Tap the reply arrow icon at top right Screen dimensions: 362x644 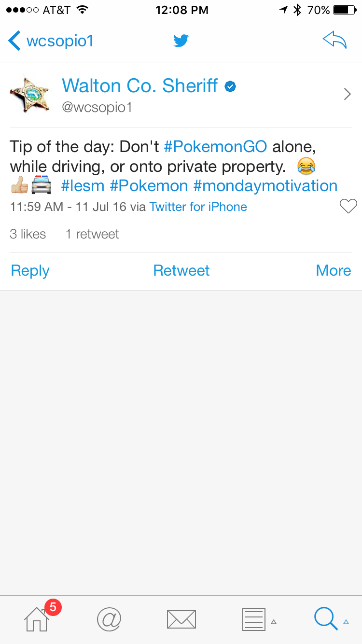(x=335, y=41)
